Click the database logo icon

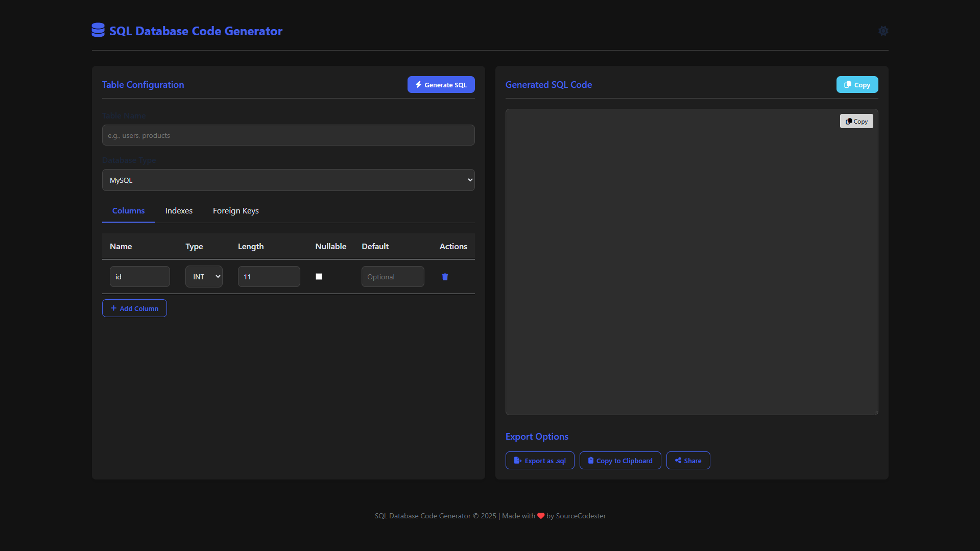coord(98,30)
